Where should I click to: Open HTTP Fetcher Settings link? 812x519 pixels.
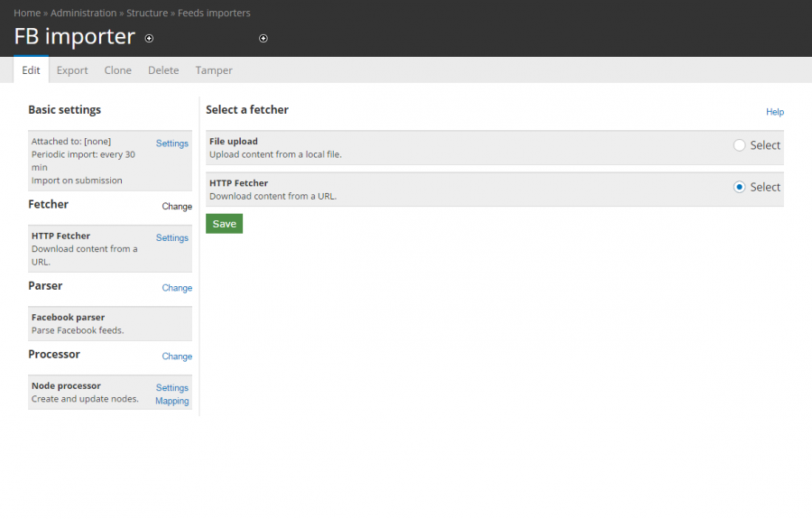tap(172, 237)
